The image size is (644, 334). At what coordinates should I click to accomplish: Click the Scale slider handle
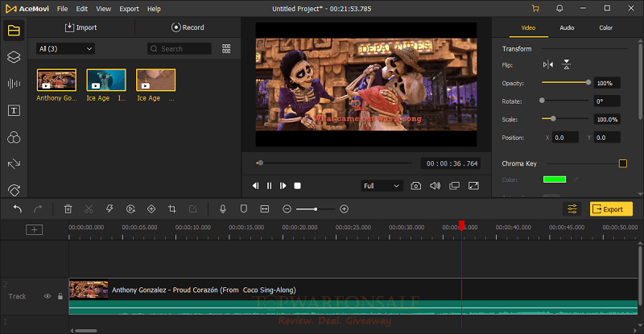coord(553,118)
